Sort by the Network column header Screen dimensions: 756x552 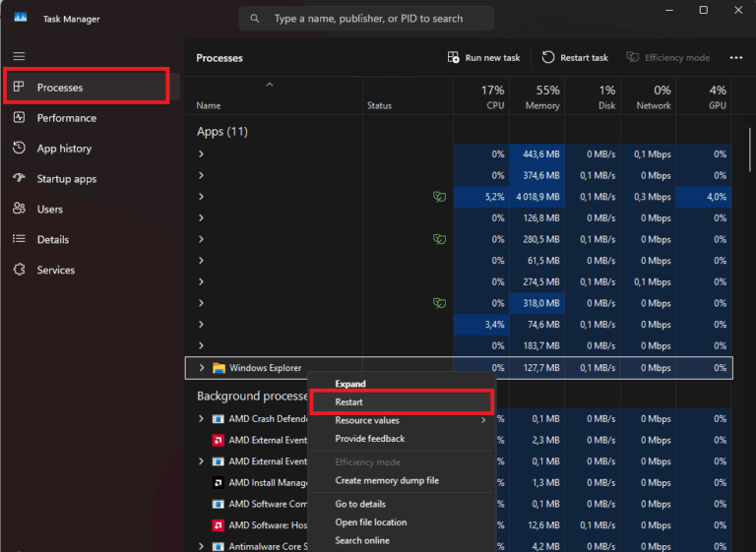(x=648, y=96)
